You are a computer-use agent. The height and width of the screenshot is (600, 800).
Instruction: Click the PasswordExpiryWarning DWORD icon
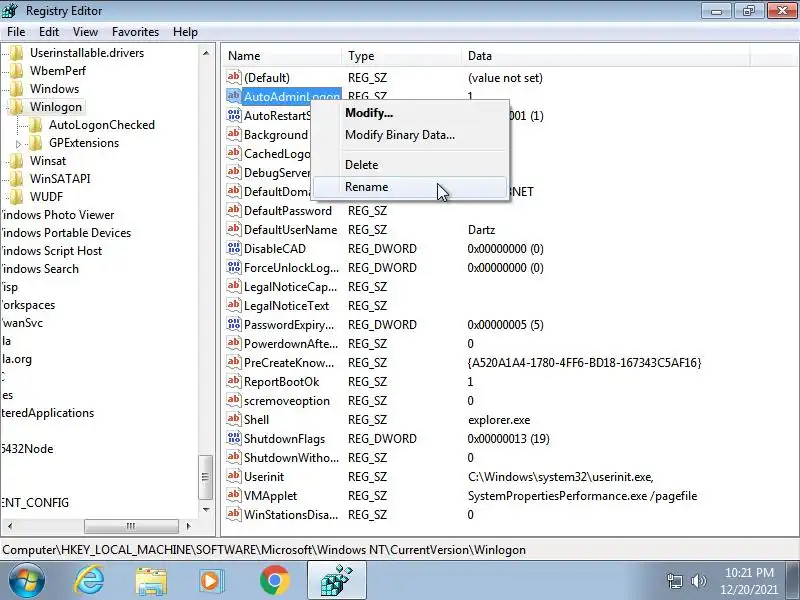234,324
